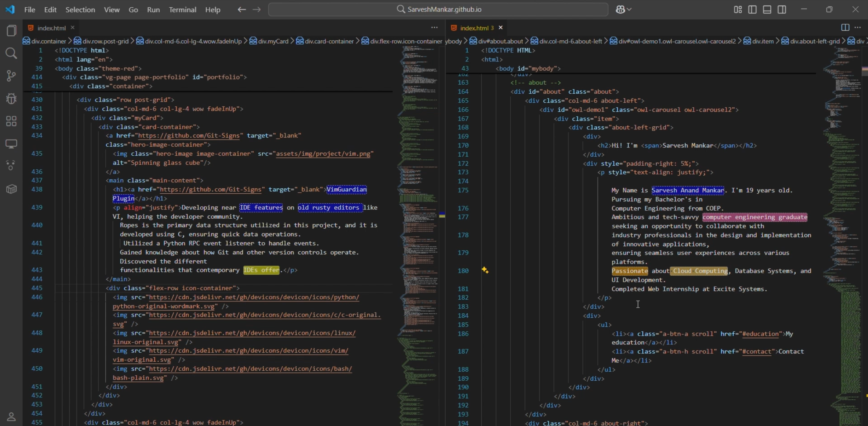Close the right index.html 3 tab

(500, 28)
